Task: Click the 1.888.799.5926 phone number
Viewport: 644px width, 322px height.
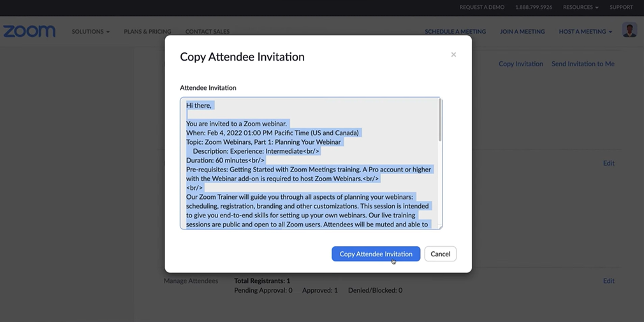Action: coord(534,7)
